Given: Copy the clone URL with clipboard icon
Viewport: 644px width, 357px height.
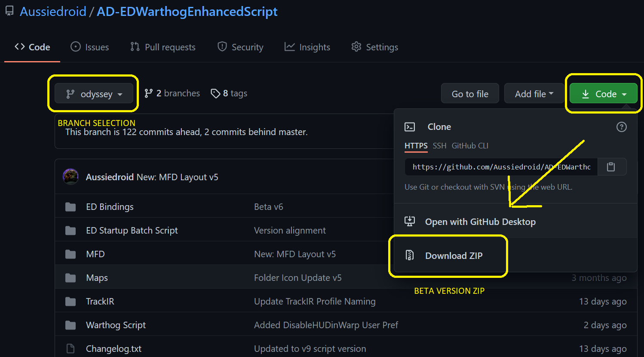Looking at the screenshot, I should (611, 167).
